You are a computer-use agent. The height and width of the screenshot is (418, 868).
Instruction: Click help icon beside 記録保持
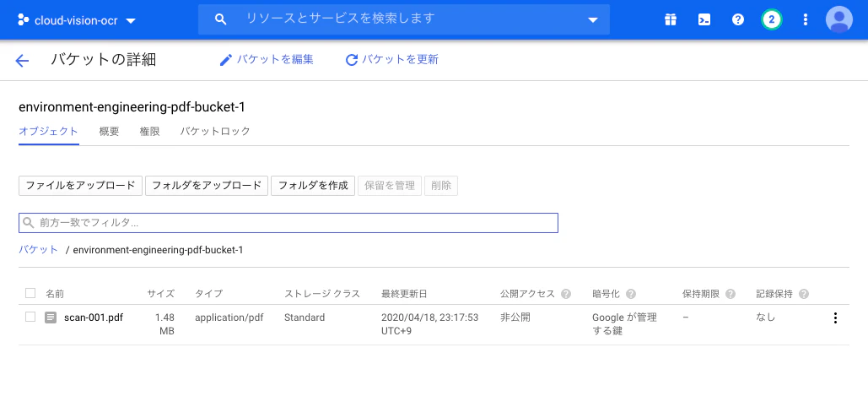point(804,294)
